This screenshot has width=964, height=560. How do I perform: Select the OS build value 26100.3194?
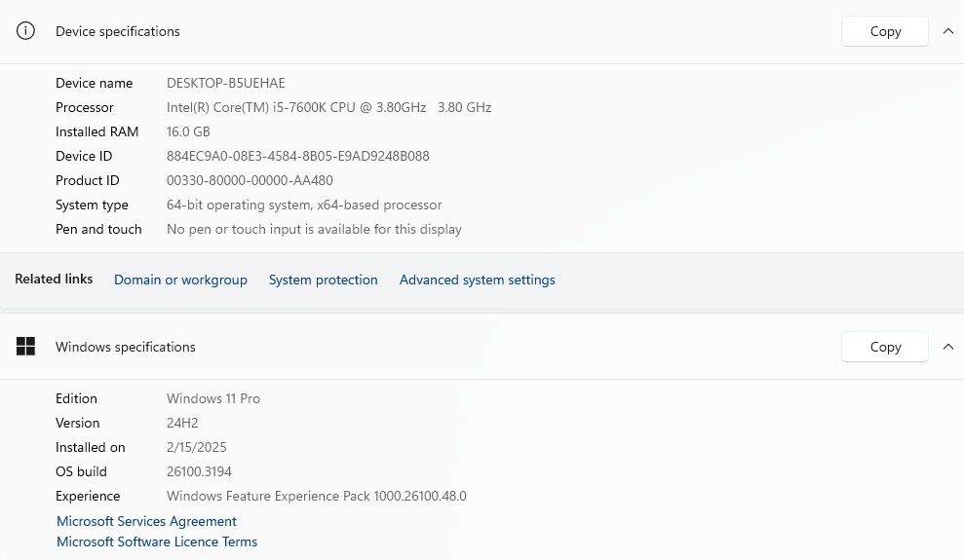click(199, 471)
